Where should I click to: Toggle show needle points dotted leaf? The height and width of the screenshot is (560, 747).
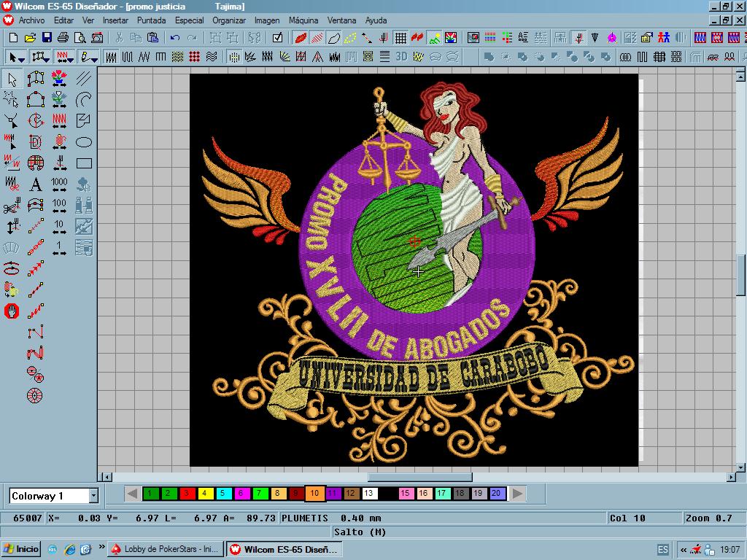[x=350, y=38]
